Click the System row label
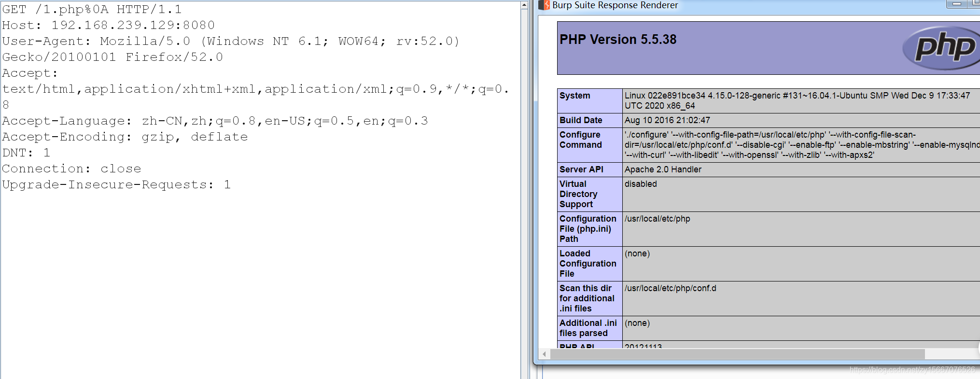Viewport: 980px width, 379px height. pyautogui.click(x=574, y=96)
